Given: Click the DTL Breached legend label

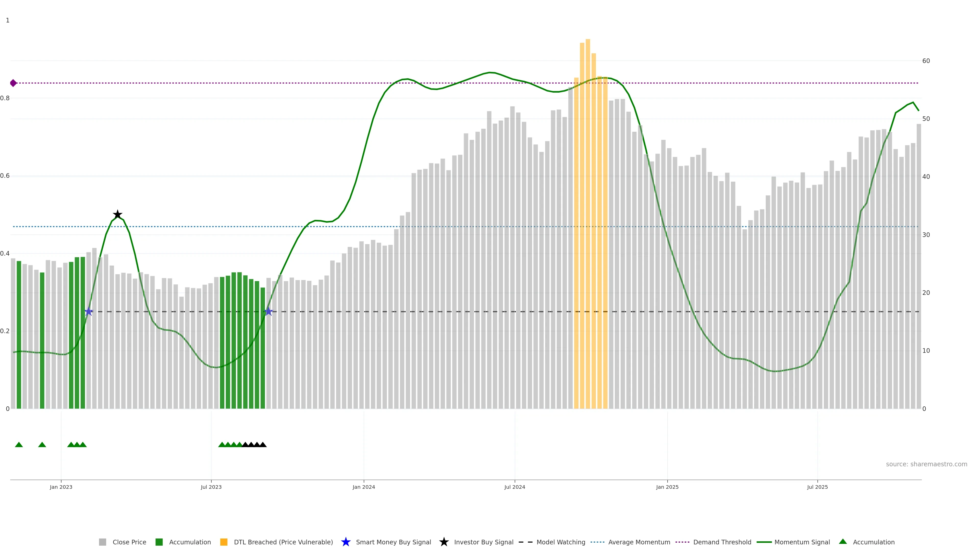Looking at the screenshot, I should pyautogui.click(x=283, y=542).
